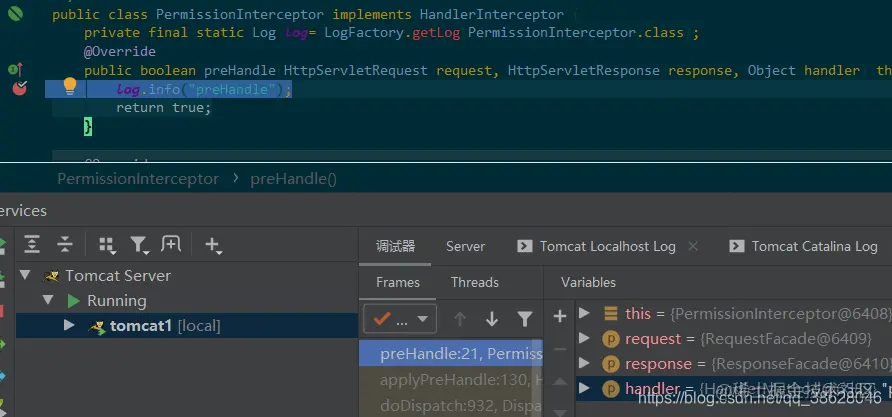
Task: Click the return true; code line
Action: click(164, 108)
